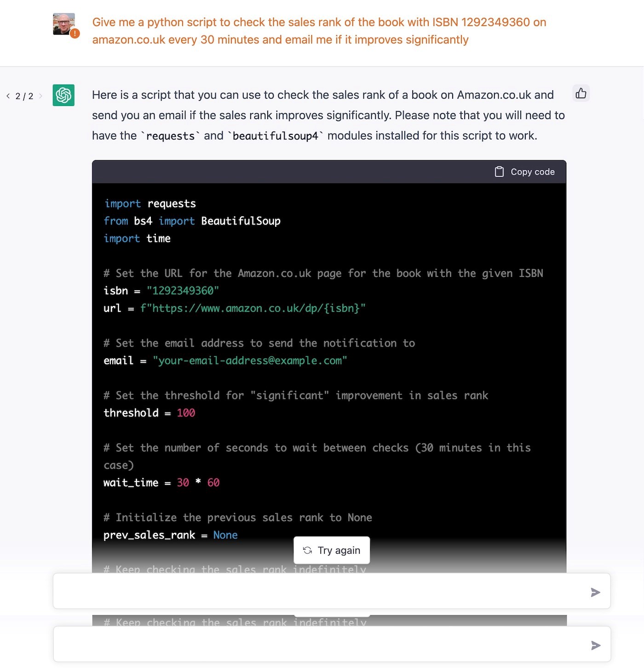
Task: Click the threshold = 100 code line
Action: 149,413
